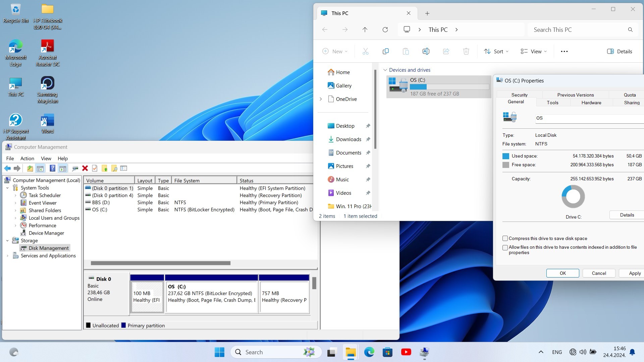Open HP Support Assistant desktop icon

[16, 127]
